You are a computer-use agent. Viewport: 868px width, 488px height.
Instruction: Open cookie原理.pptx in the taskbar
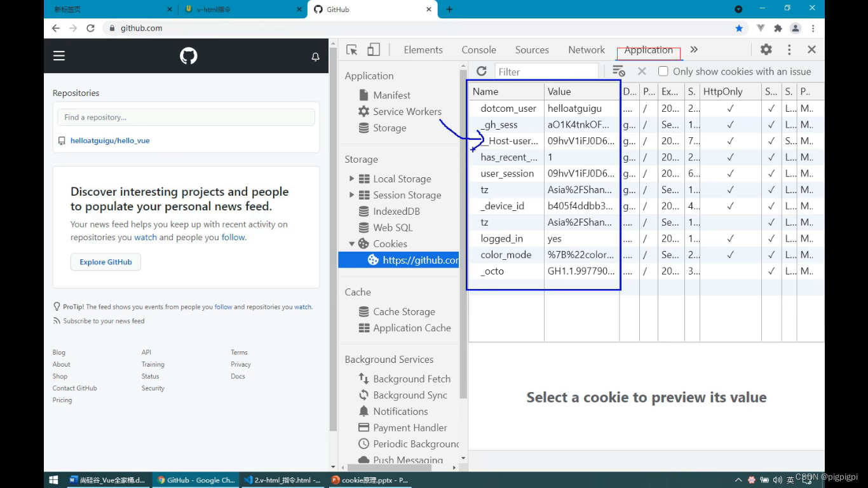coord(369,480)
